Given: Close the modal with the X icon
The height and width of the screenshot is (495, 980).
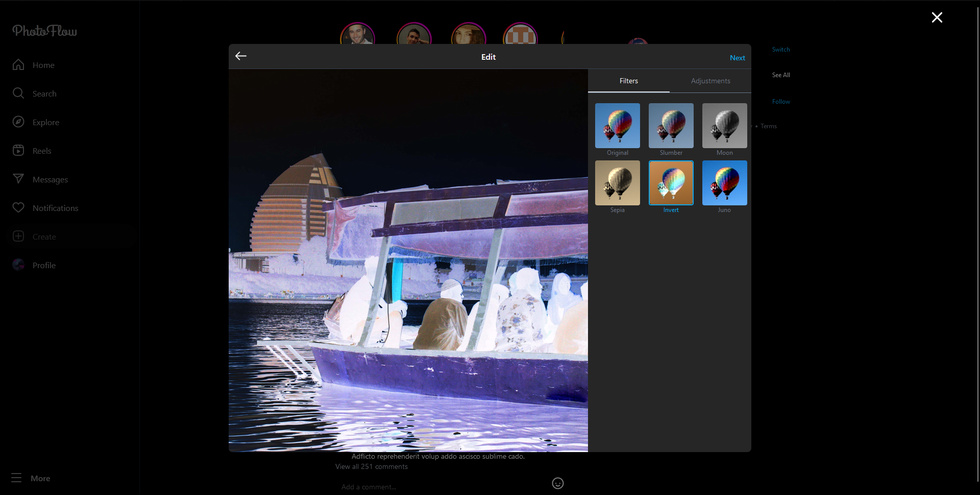Looking at the screenshot, I should 937,17.
